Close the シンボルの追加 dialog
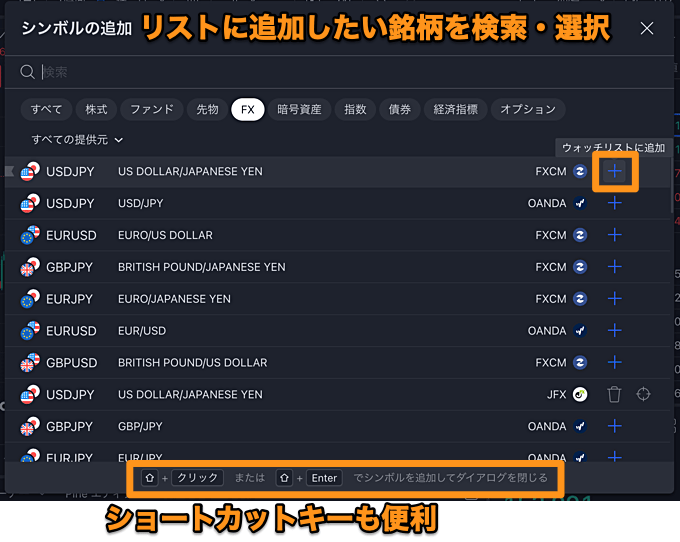The height and width of the screenshot is (542, 680). point(647,29)
